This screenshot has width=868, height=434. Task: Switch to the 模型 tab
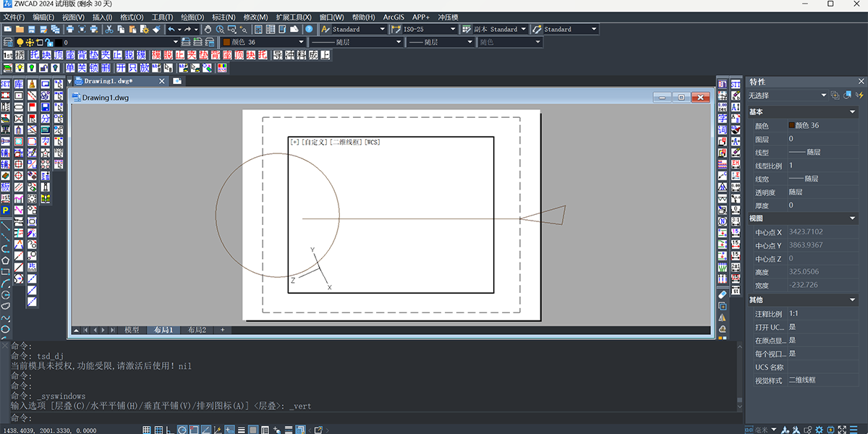132,330
